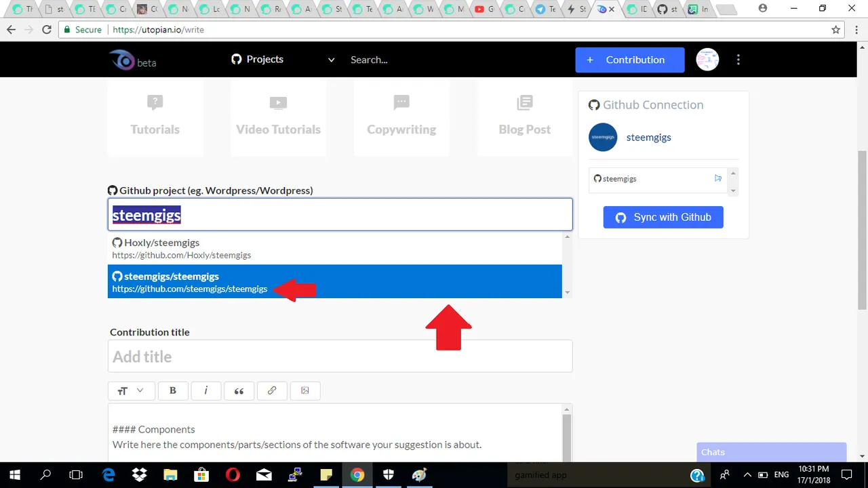Select the Video Tutorials contribution category

pos(278,117)
